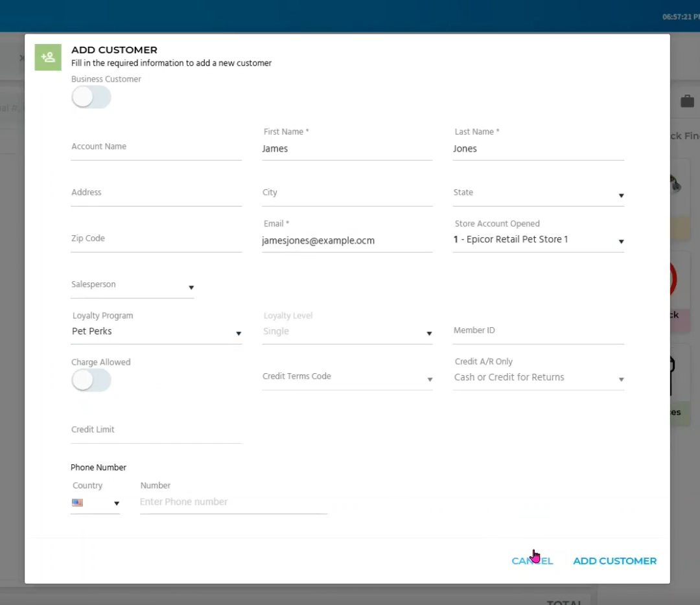Image resolution: width=700 pixels, height=605 pixels.
Task: Enable the Charge Allowed switch
Action: (91, 381)
